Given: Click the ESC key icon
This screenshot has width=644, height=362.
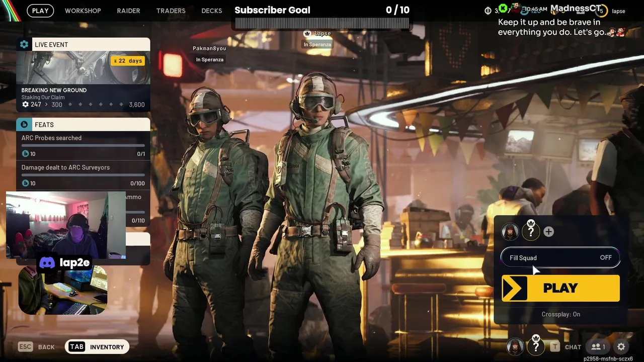Looking at the screenshot, I should (25, 346).
